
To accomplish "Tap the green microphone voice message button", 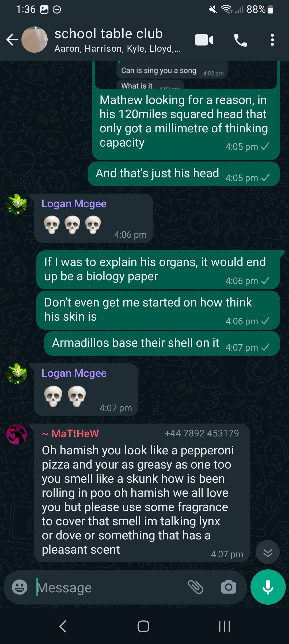I will coord(268,587).
